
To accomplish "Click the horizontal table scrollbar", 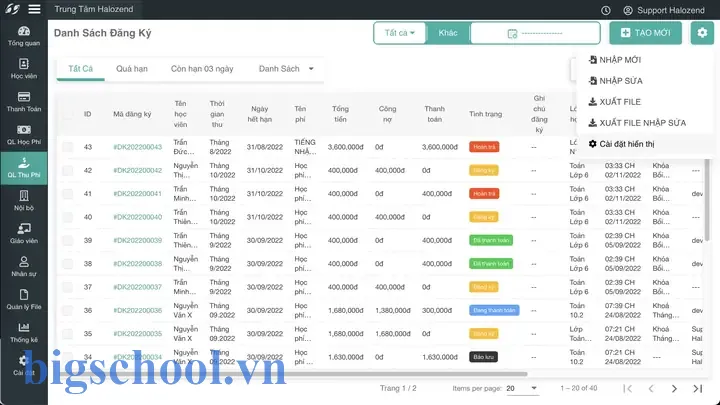I will point(292,374).
